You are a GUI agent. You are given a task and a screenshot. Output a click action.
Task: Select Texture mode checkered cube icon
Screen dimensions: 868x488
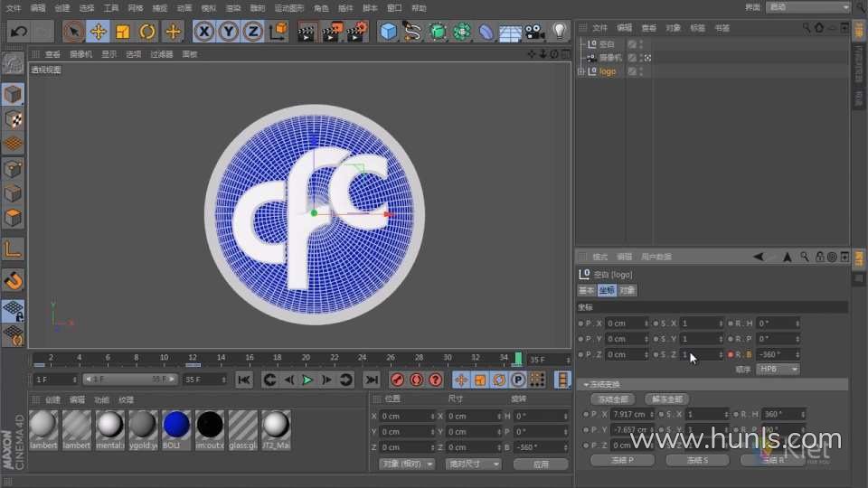click(x=13, y=119)
